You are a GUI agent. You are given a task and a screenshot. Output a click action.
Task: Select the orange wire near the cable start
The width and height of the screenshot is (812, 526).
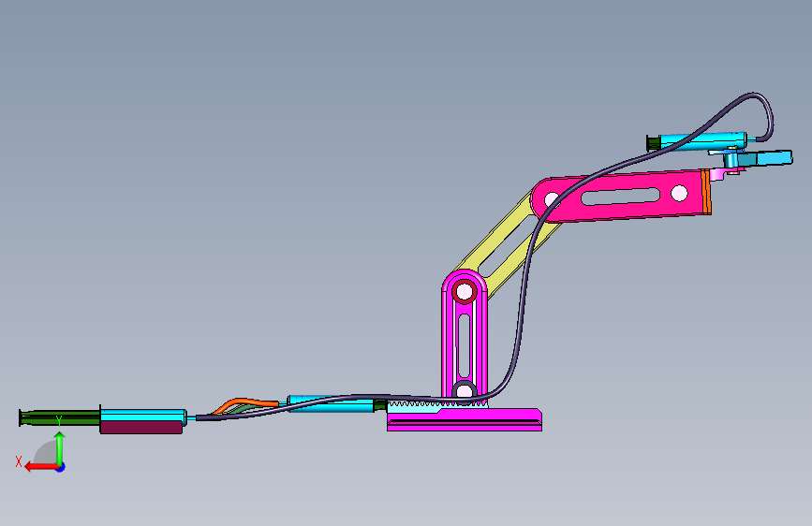coord(245,403)
